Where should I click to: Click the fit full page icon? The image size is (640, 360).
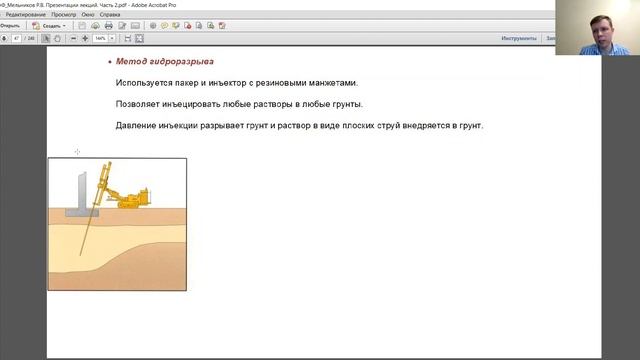point(139,38)
